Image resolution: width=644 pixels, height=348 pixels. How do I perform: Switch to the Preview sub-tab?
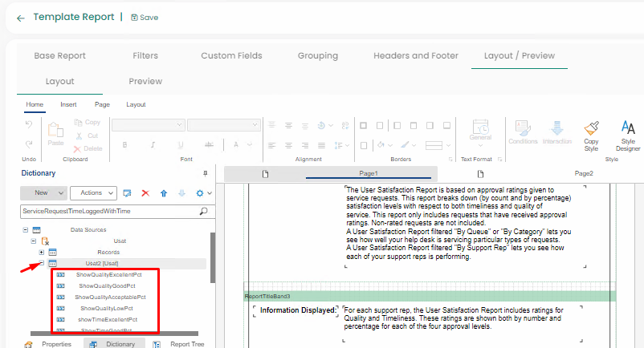(145, 81)
